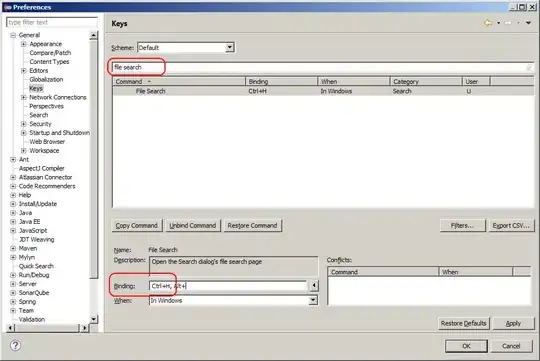
Task: Expand the Maven preferences node
Action: coord(13,248)
